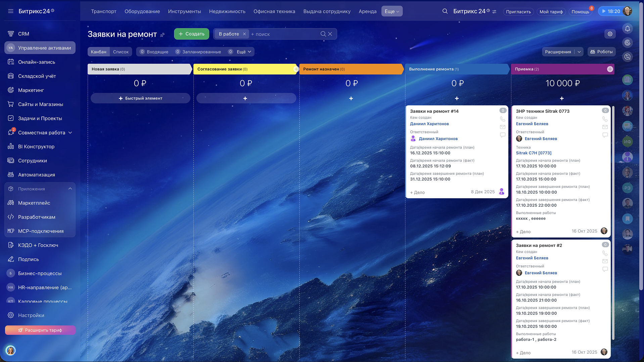The image size is (644, 362).
Task: Click Быстрый элемент in Новая заявка column
Action: 140,98
